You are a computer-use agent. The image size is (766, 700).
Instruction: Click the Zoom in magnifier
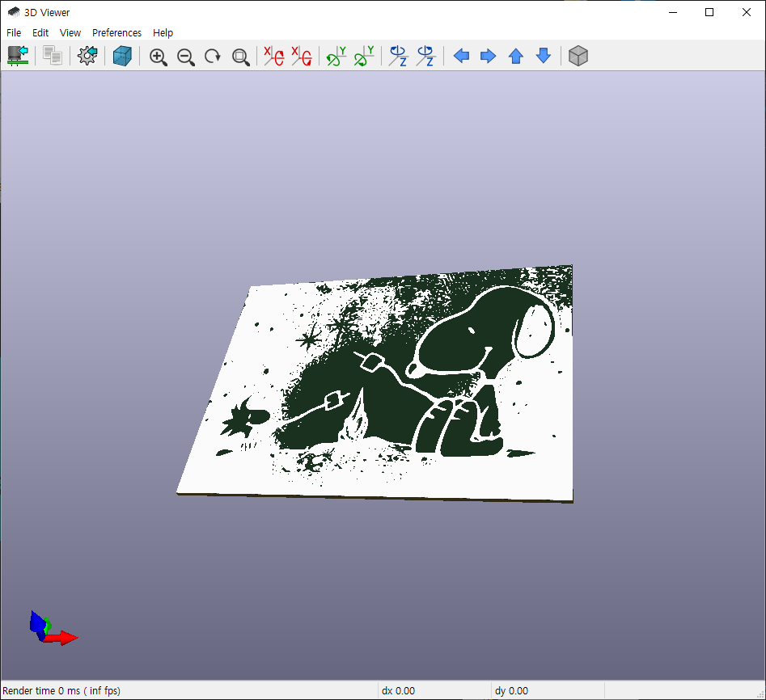coord(159,57)
